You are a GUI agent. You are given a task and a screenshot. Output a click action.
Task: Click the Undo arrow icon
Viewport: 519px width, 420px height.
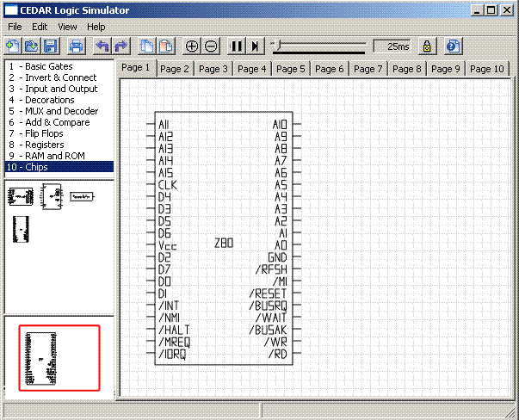click(x=102, y=46)
